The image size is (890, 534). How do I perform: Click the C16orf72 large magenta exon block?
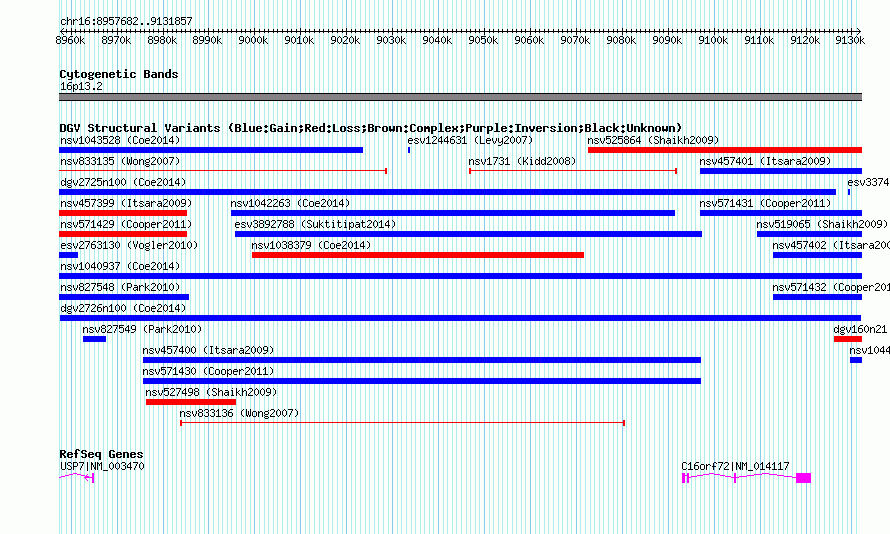click(x=803, y=478)
